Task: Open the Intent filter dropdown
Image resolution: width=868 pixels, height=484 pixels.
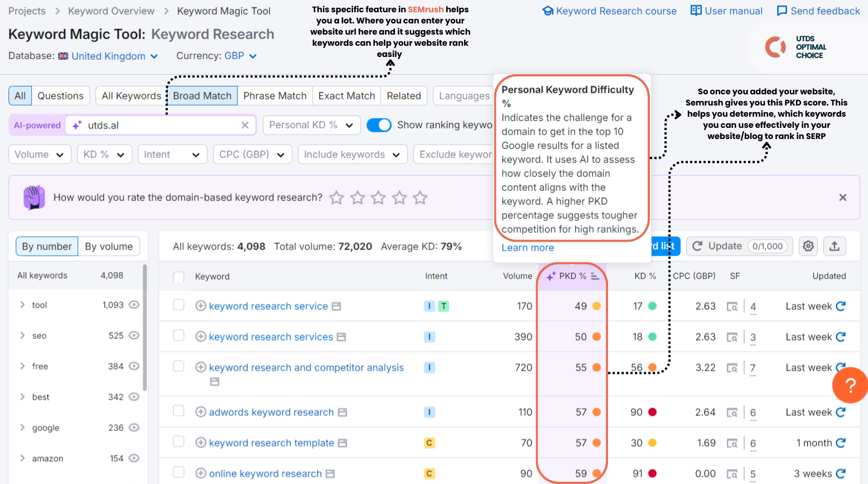Action: pos(172,155)
